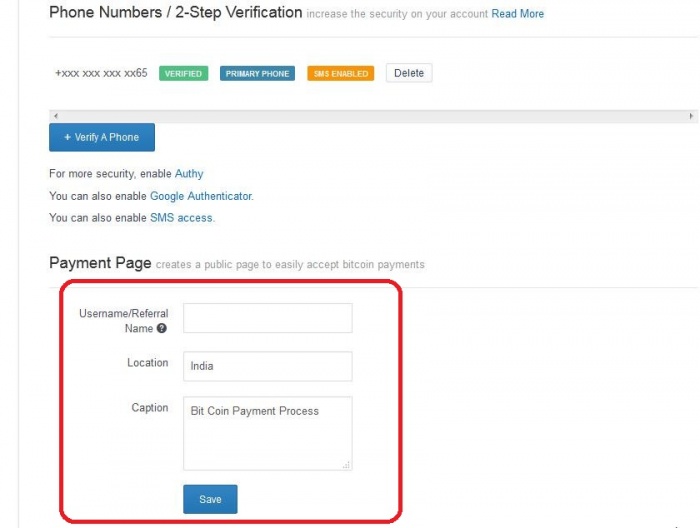Click into the Caption text area

[268, 433]
